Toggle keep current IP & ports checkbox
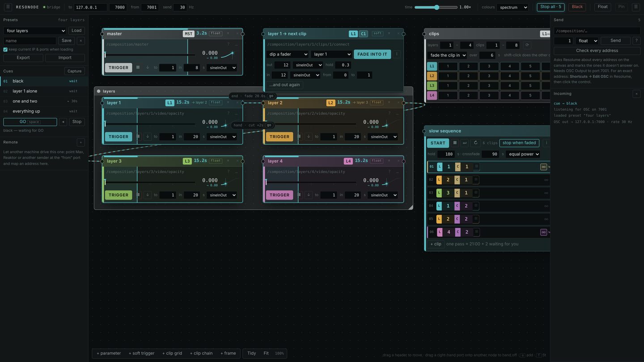644x362 pixels. click(5, 50)
